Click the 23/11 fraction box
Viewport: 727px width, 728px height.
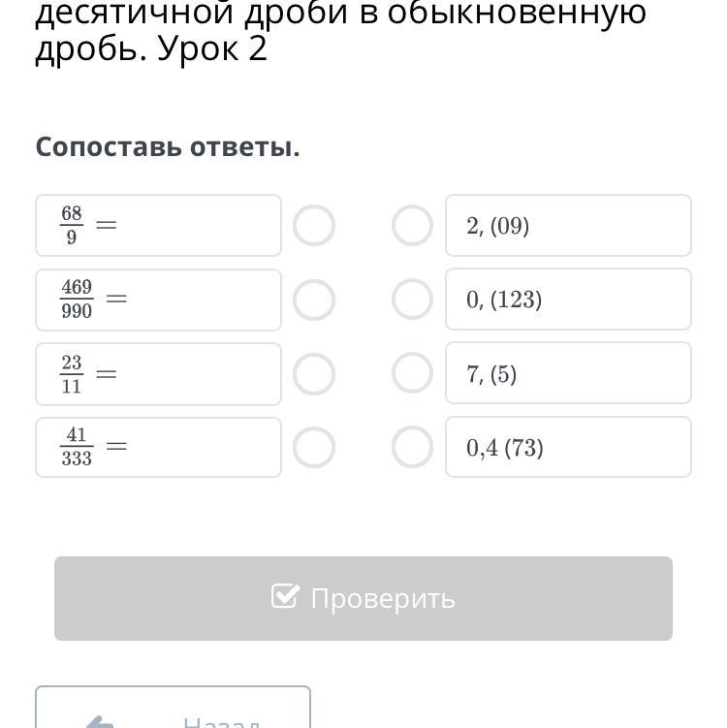[x=158, y=374]
